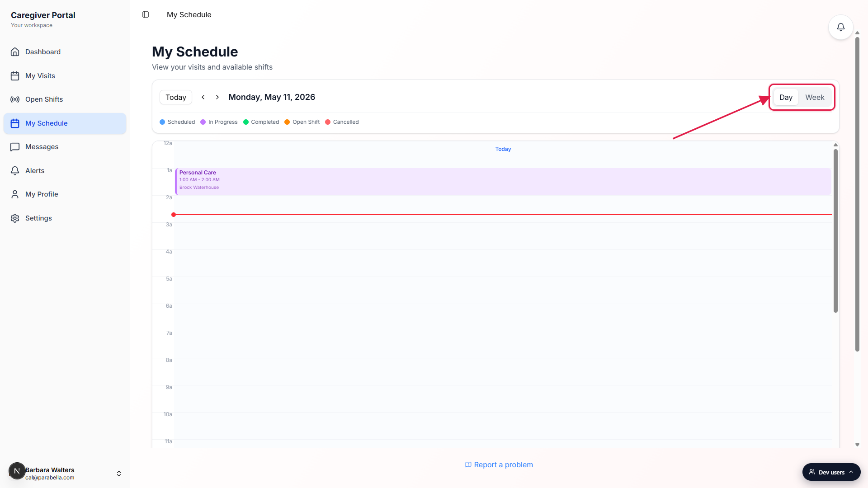The image size is (868, 488).
Task: Click the Settings gear icon
Action: [x=15, y=218]
